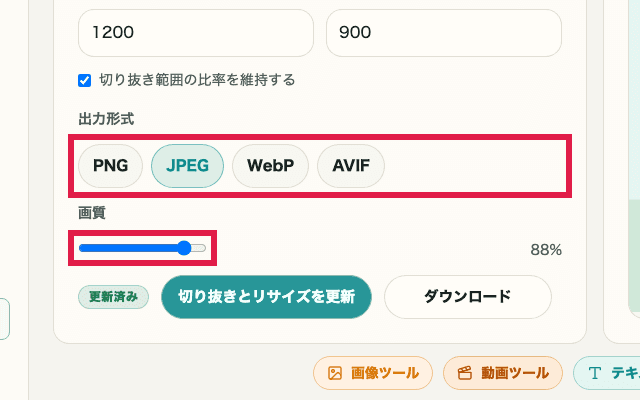640x400 pixels.
Task: Switch output format to WebP
Action: (270, 166)
